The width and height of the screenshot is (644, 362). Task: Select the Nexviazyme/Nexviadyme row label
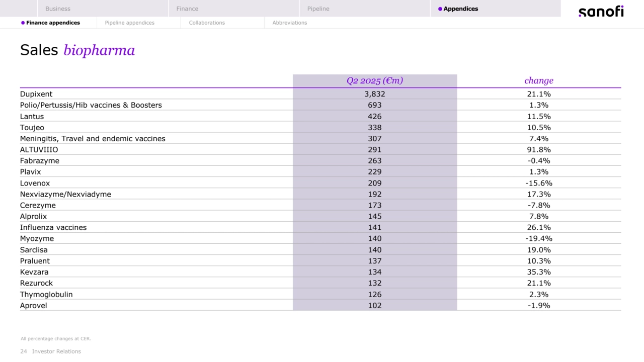(x=65, y=194)
